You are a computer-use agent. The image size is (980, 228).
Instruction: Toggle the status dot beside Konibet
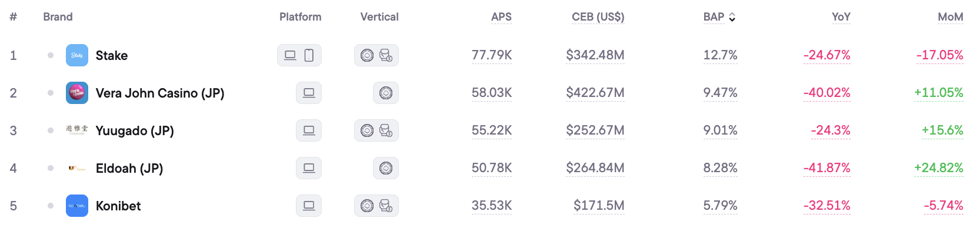pos(51,206)
